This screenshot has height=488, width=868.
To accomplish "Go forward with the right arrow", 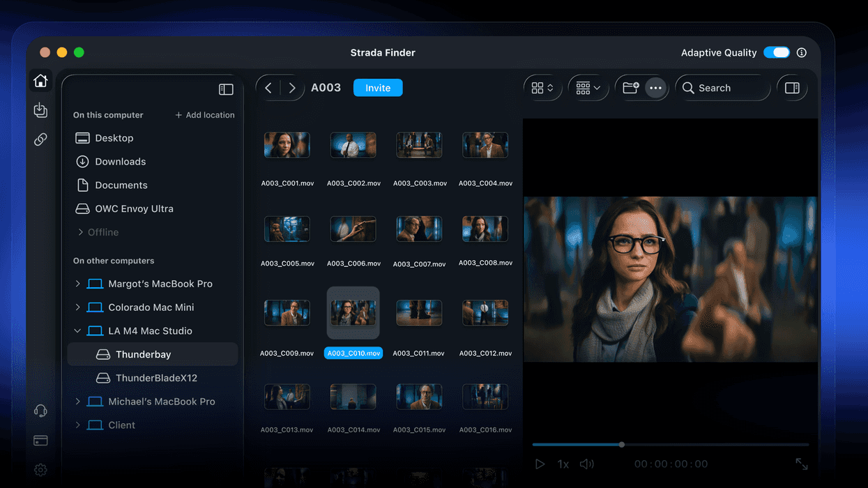I will pos(292,88).
